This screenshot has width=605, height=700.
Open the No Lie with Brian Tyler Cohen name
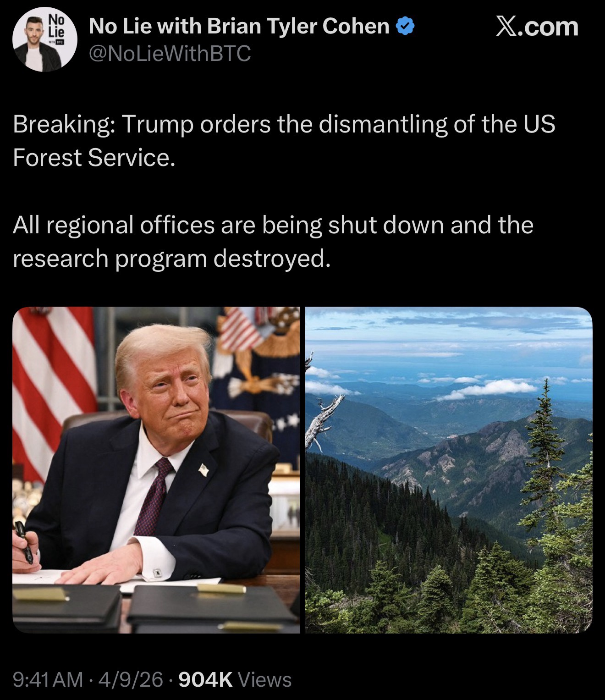[239, 27]
